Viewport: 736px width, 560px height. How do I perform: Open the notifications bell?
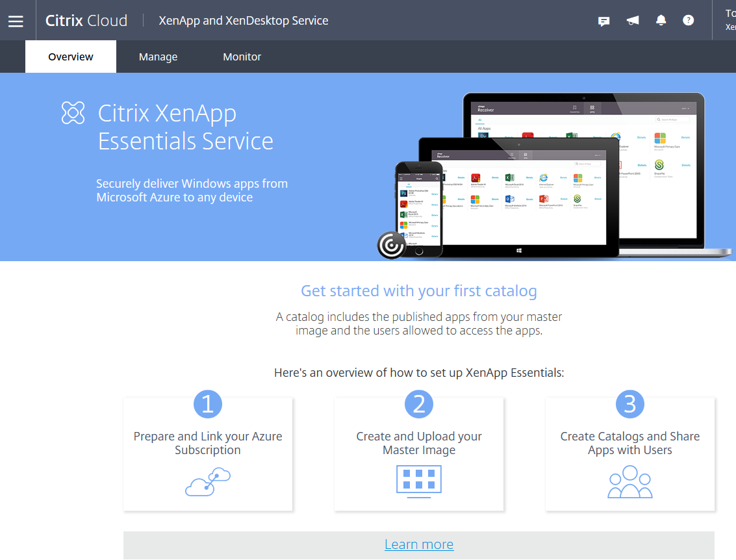[661, 20]
